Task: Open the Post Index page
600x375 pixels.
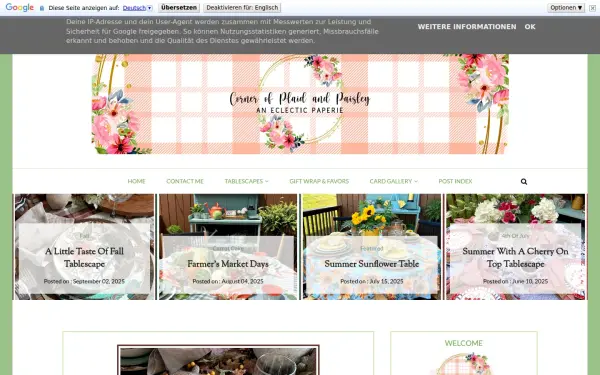Action: [455, 181]
